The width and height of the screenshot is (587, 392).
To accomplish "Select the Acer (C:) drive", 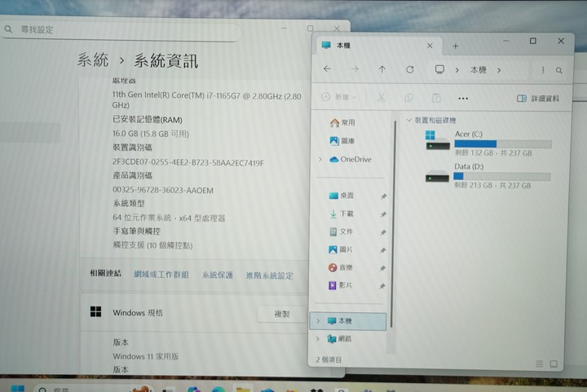I will tap(488, 143).
